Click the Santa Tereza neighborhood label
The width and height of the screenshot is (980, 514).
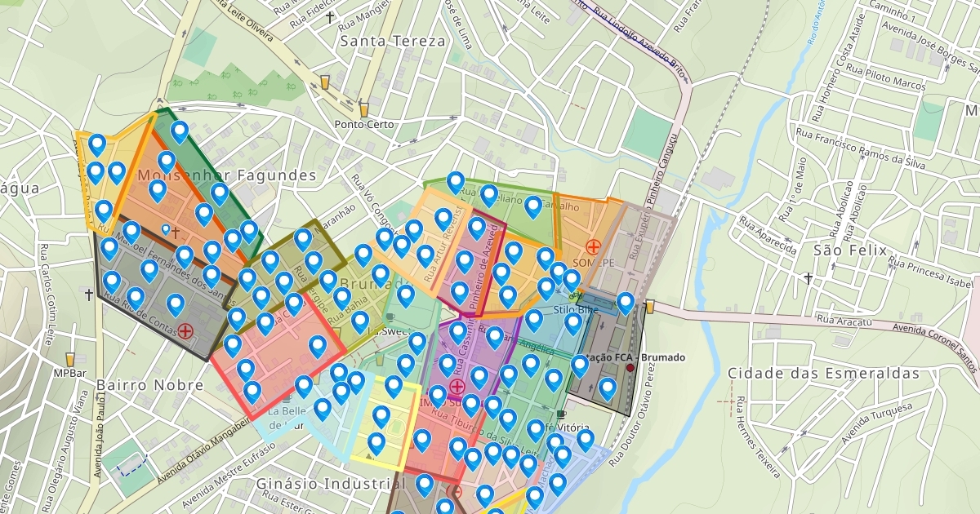393,41
